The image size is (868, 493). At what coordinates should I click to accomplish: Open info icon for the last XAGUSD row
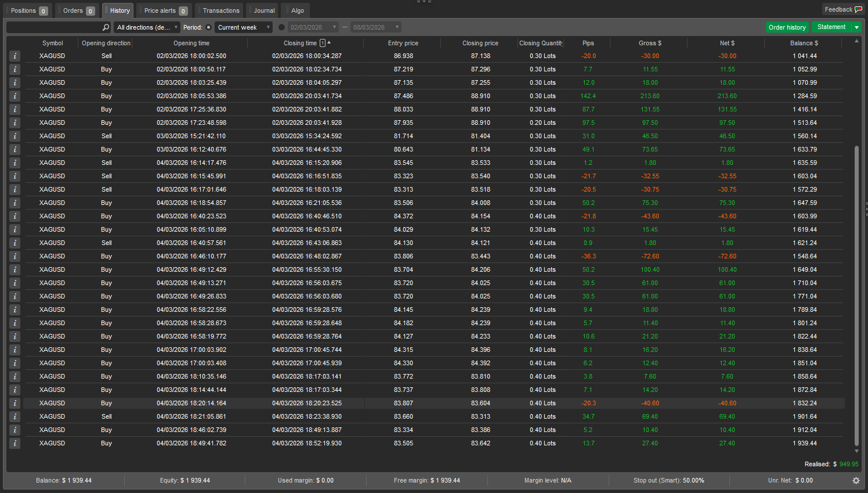click(x=15, y=443)
